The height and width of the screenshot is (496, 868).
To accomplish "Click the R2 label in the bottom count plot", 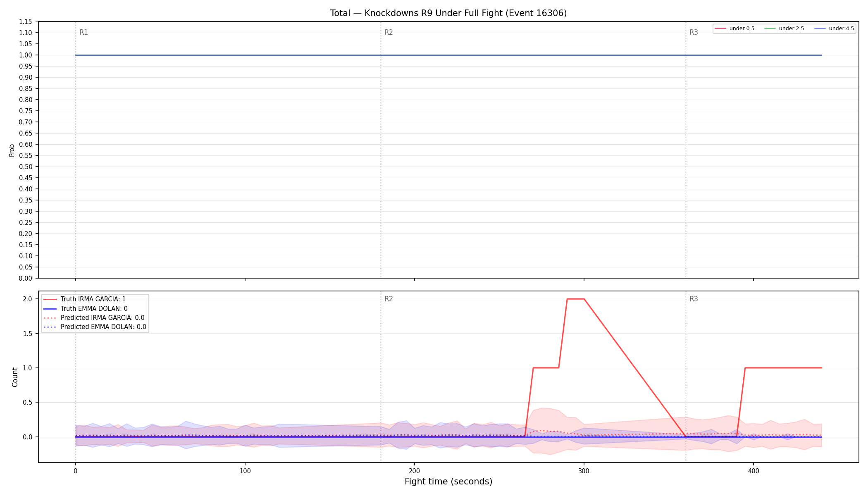I will coord(389,299).
